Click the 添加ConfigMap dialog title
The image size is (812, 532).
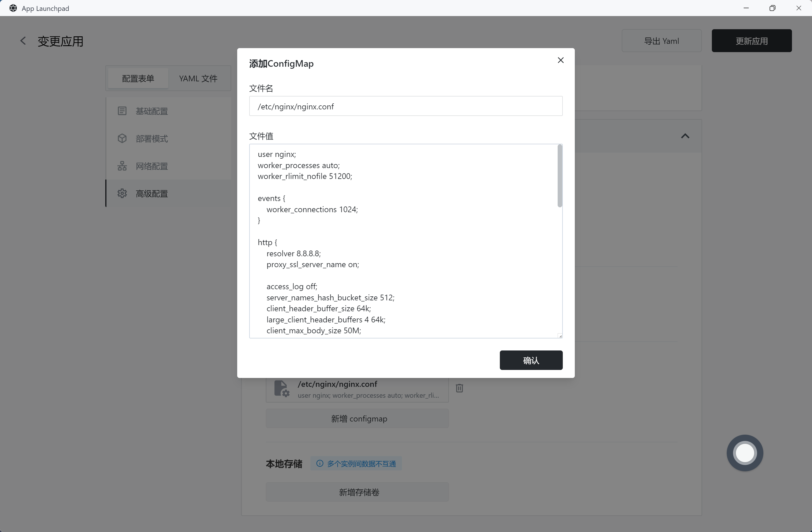pyautogui.click(x=281, y=64)
